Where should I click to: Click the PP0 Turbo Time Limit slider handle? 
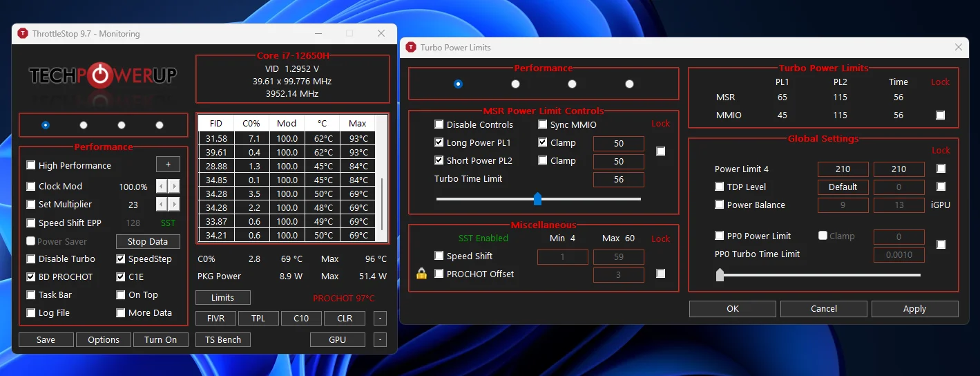click(720, 275)
